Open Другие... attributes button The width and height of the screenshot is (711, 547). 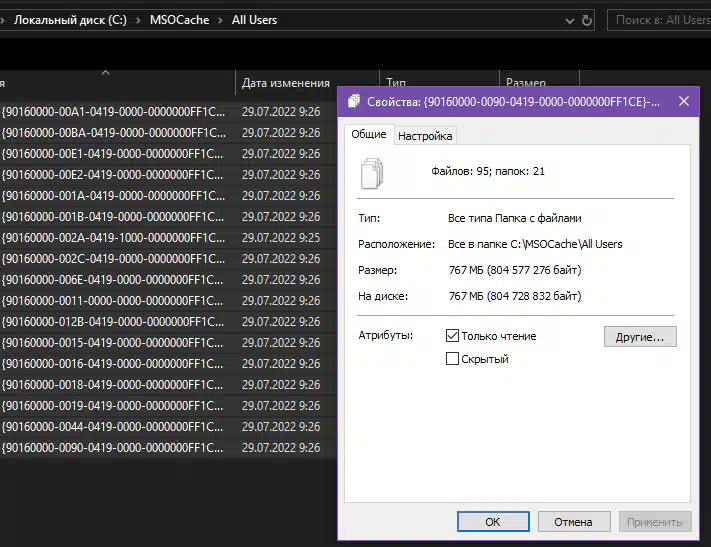click(640, 337)
